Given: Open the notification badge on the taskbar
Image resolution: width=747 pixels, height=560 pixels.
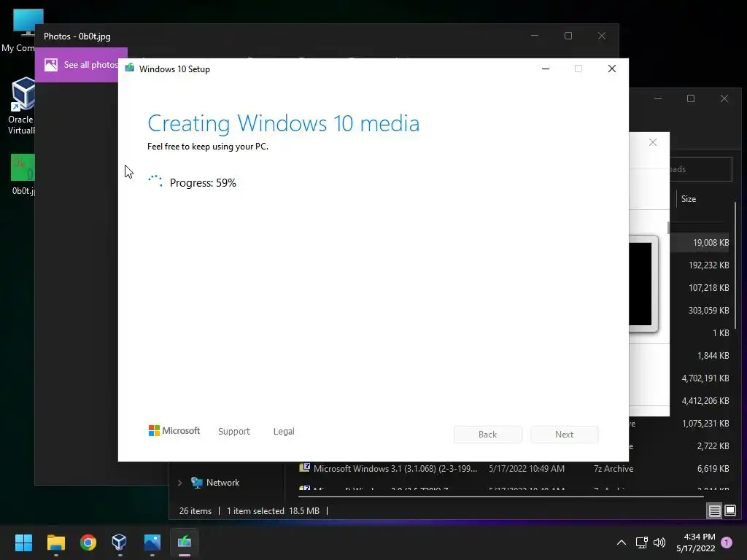Looking at the screenshot, I should [x=727, y=542].
